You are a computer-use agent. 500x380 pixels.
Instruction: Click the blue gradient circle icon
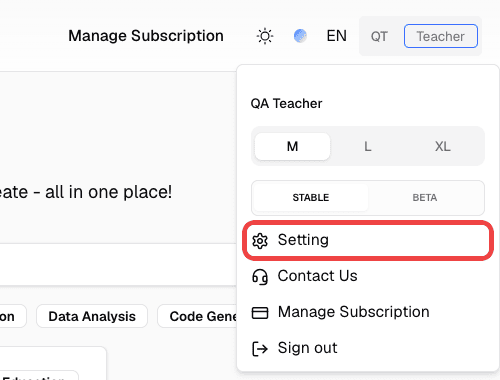pos(300,36)
